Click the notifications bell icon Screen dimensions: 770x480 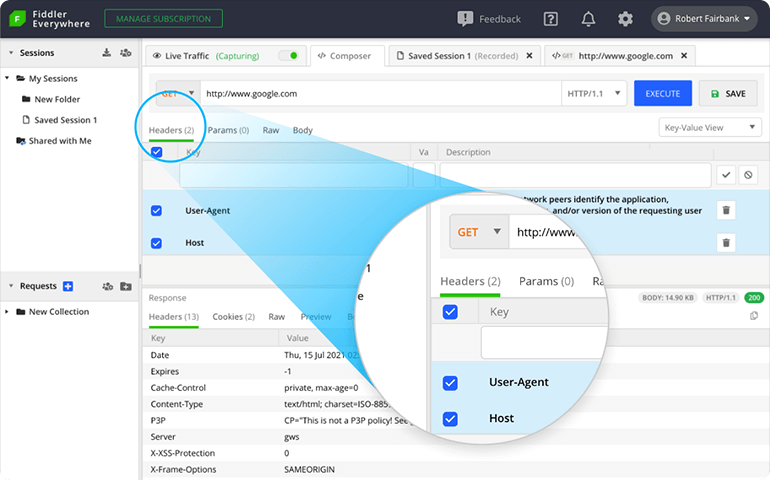point(589,19)
